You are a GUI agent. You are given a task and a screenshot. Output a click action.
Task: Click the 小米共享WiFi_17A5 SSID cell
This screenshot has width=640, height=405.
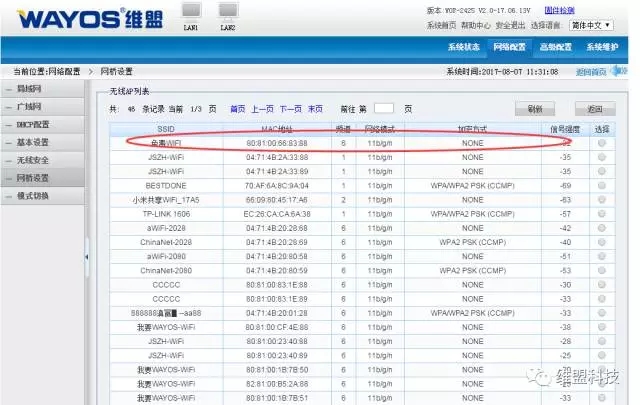pos(166,200)
